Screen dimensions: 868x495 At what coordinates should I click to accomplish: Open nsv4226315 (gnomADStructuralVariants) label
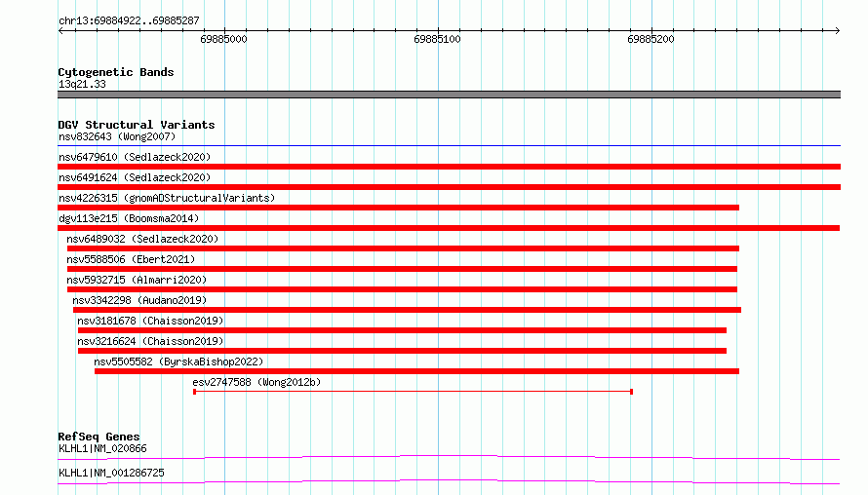[167, 198]
